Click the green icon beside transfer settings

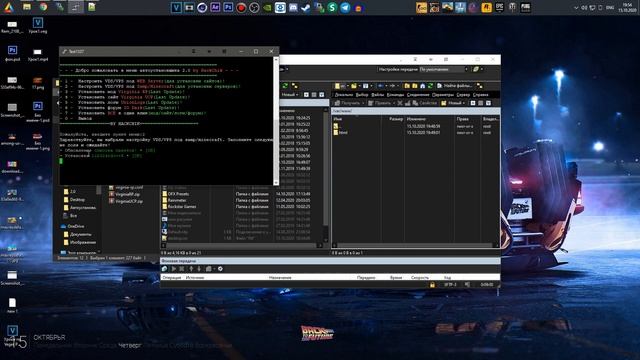[x=476, y=69]
